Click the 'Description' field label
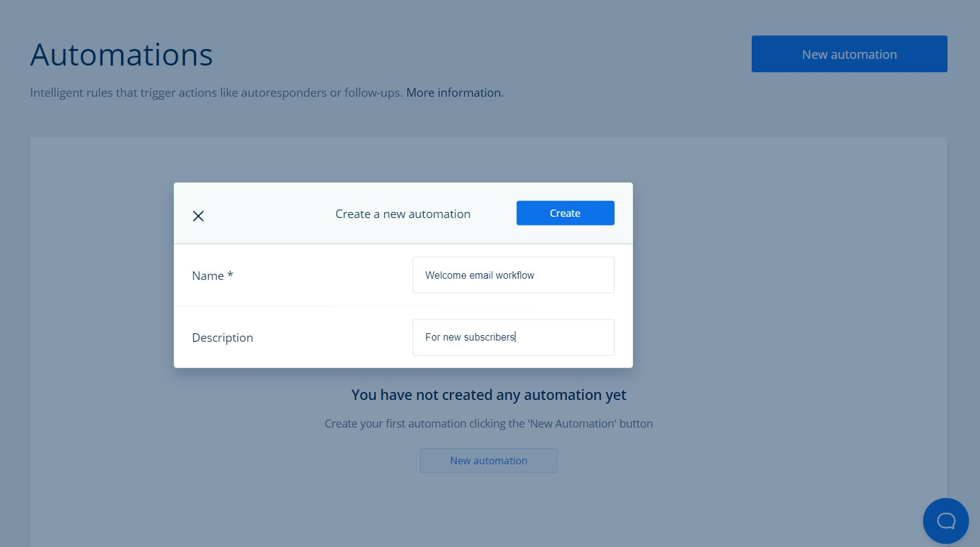The width and height of the screenshot is (980, 547). pos(222,338)
